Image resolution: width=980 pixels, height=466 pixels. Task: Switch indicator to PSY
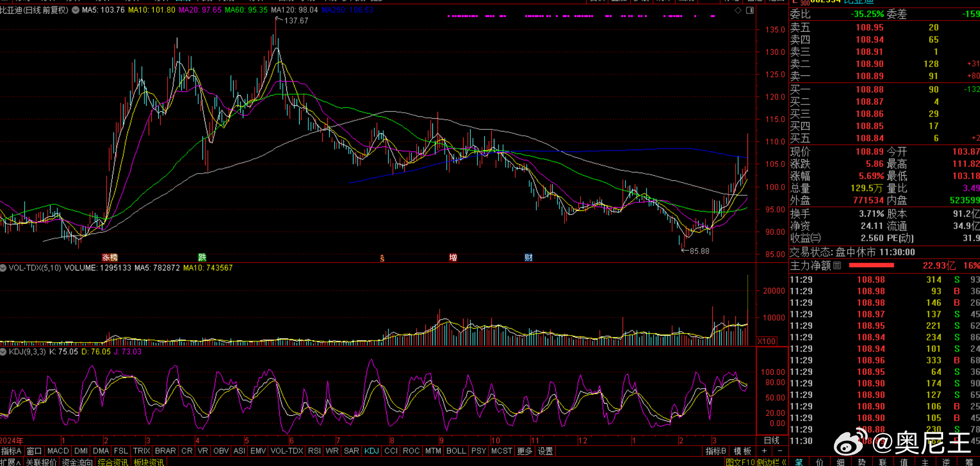click(478, 451)
